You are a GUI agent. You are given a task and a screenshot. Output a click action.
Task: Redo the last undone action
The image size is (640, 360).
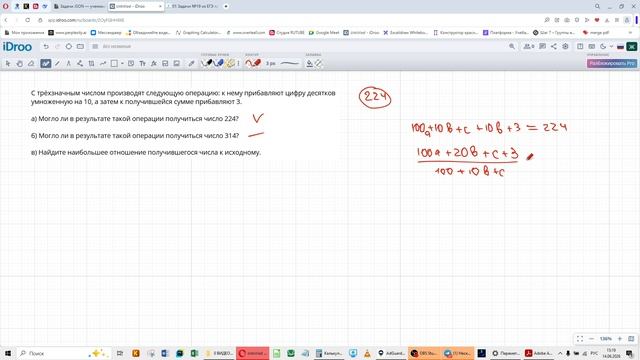[x=57, y=47]
